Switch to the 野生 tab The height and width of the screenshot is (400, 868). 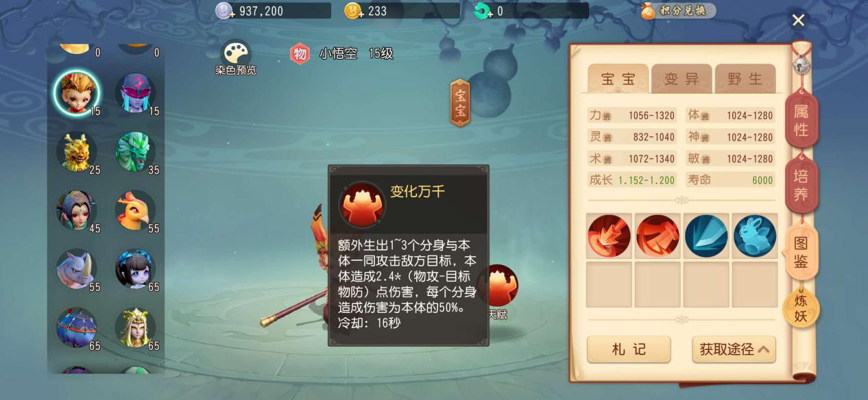pyautogui.click(x=745, y=79)
